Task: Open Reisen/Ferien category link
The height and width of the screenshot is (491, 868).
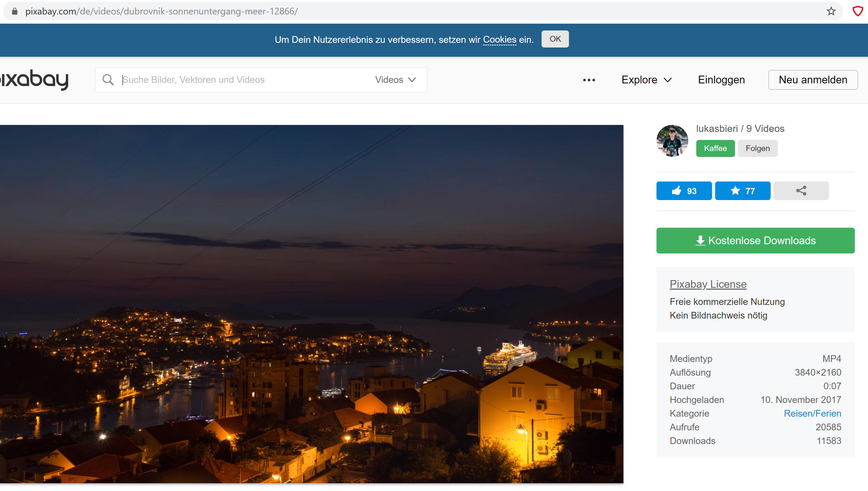Action: 812,413
